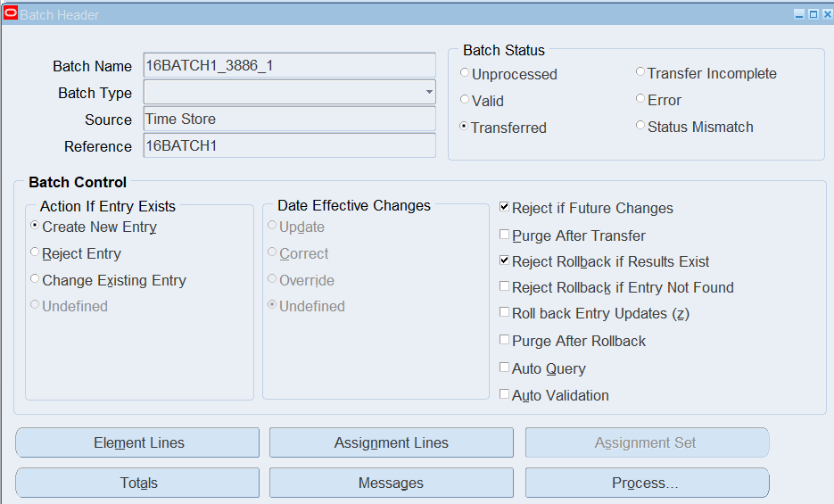The height and width of the screenshot is (504, 834).
Task: Open the Batch Type dropdown arrow
Action: point(429,92)
